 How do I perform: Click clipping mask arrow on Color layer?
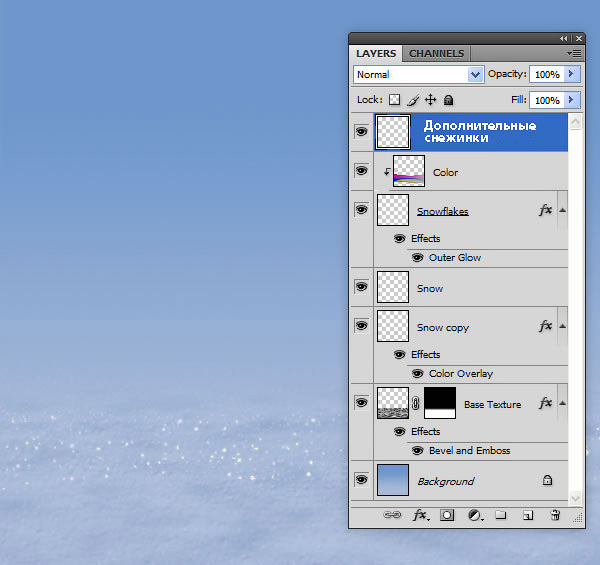[x=387, y=171]
